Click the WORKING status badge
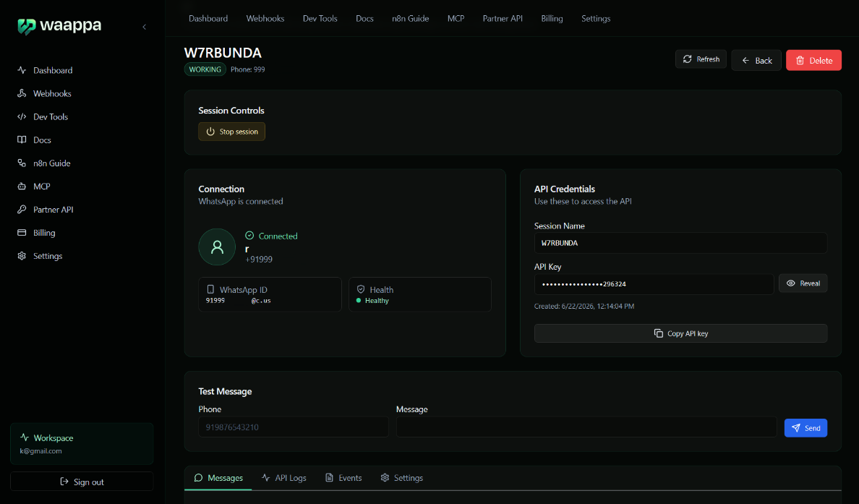The image size is (859, 504). 205,69
